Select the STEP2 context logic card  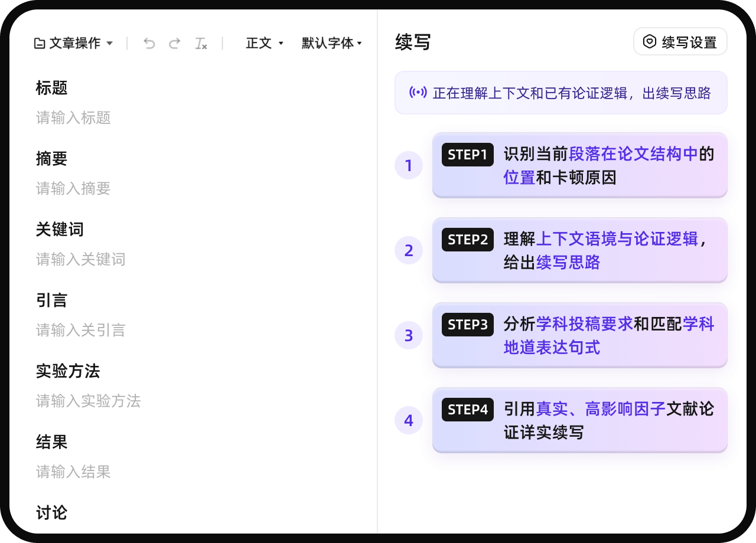[x=579, y=250]
